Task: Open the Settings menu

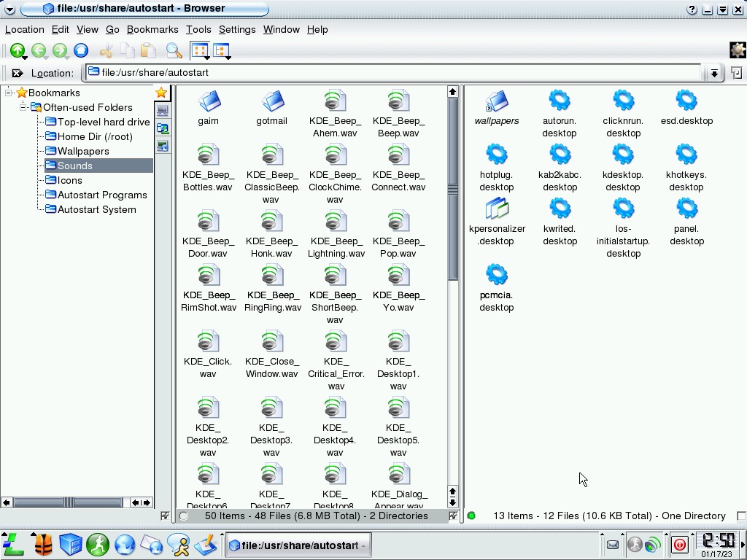Action: point(237,30)
